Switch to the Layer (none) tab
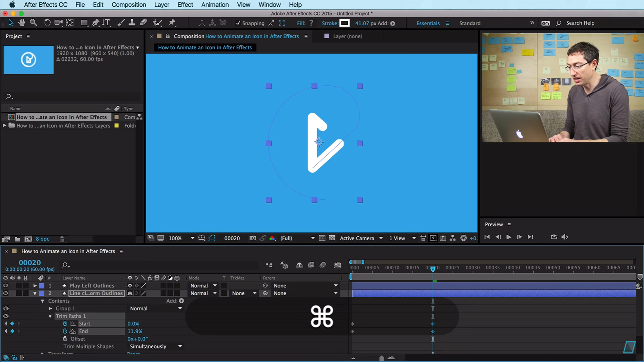 pyautogui.click(x=347, y=36)
